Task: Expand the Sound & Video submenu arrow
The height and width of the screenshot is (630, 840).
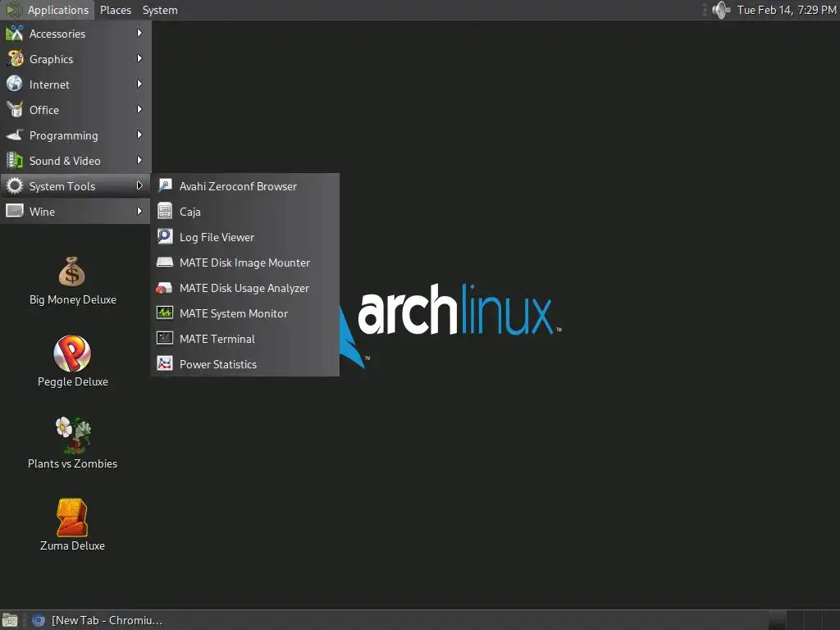Action: click(139, 160)
